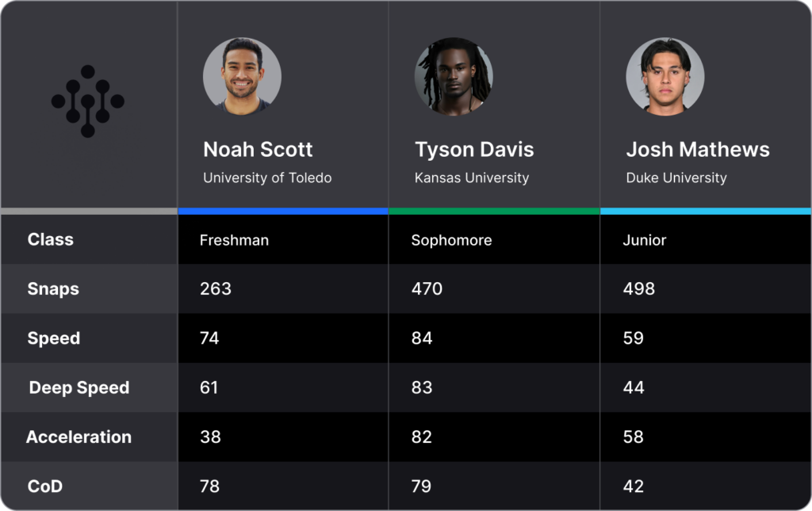This screenshot has height=511, width=812.
Task: Click the green bar under Tyson Davis
Action: [494, 211]
